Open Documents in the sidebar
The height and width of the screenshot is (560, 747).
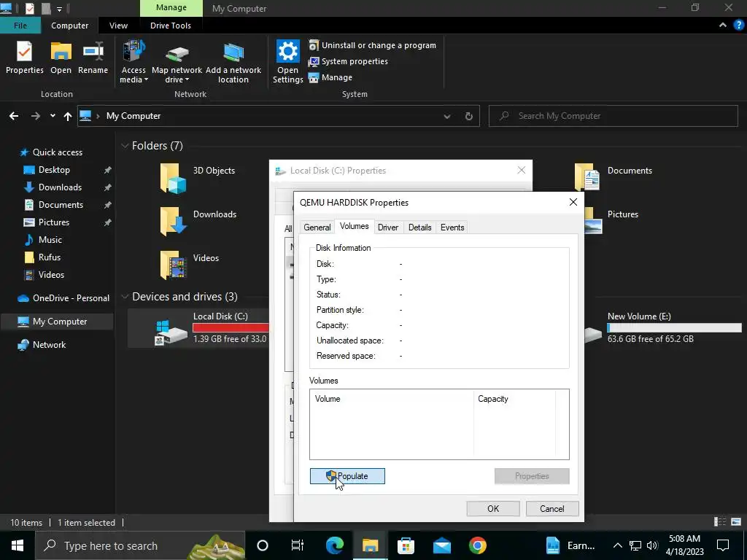pos(61,205)
